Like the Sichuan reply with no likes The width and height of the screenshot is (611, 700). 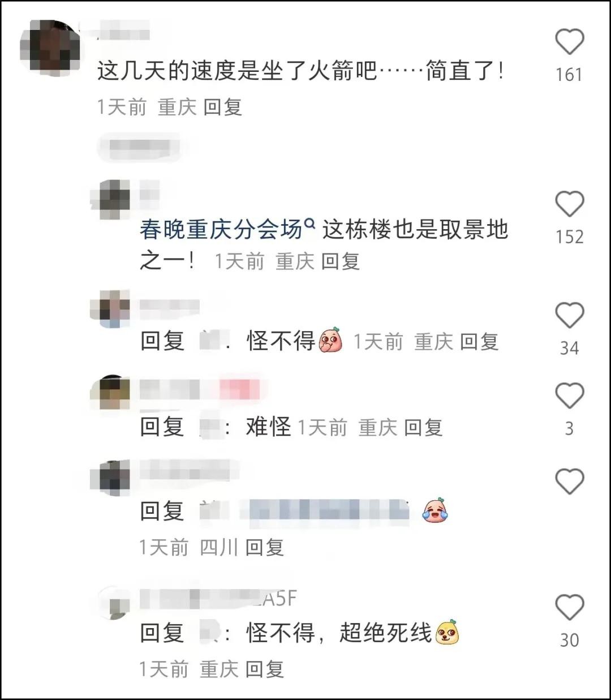tap(569, 482)
